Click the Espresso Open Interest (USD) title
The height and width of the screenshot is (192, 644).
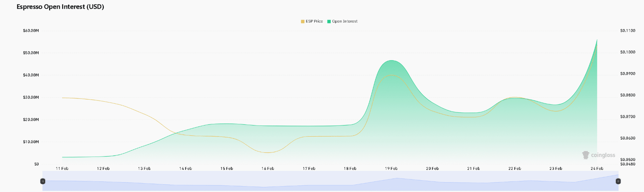coord(60,7)
